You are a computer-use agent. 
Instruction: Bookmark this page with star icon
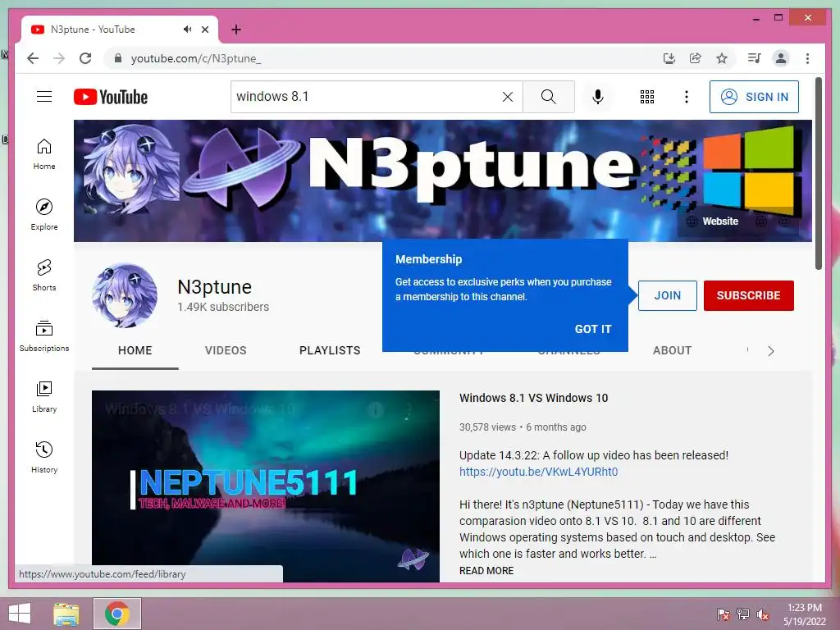(x=722, y=58)
